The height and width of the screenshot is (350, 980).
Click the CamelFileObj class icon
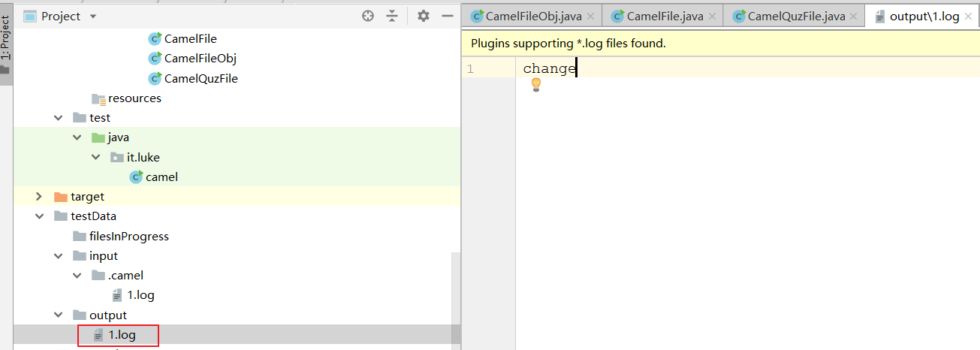155,58
